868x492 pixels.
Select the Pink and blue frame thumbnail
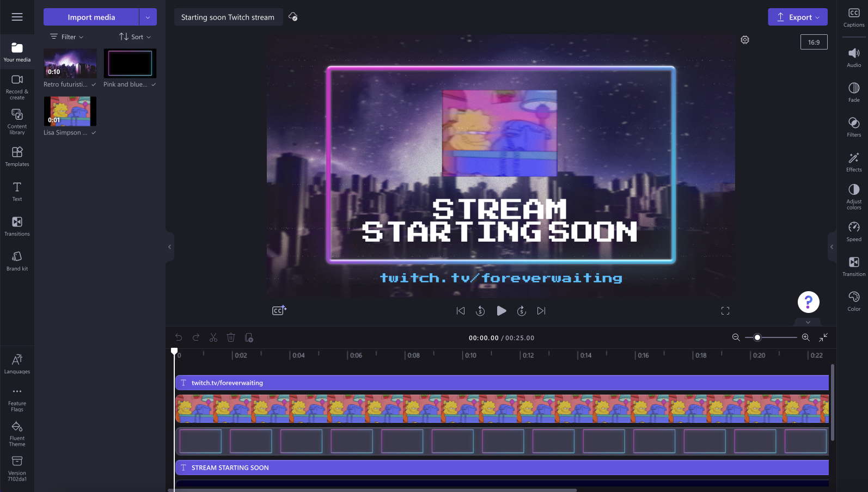130,63
